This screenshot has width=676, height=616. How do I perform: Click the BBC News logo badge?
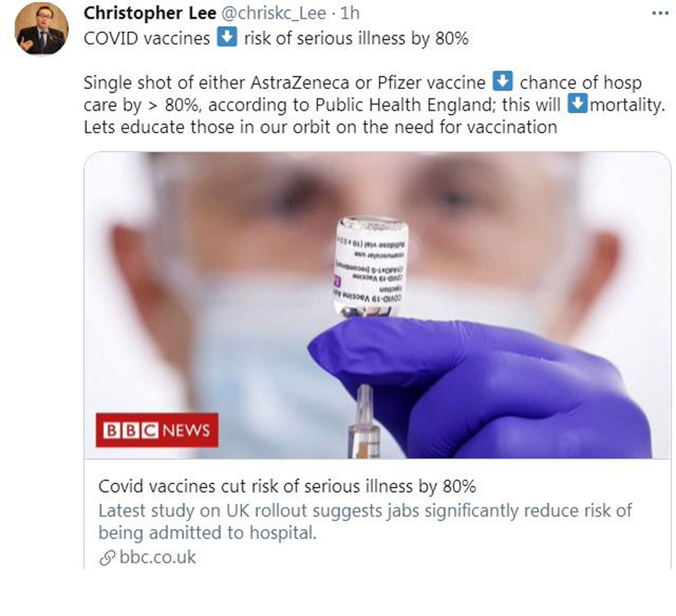click(x=157, y=430)
